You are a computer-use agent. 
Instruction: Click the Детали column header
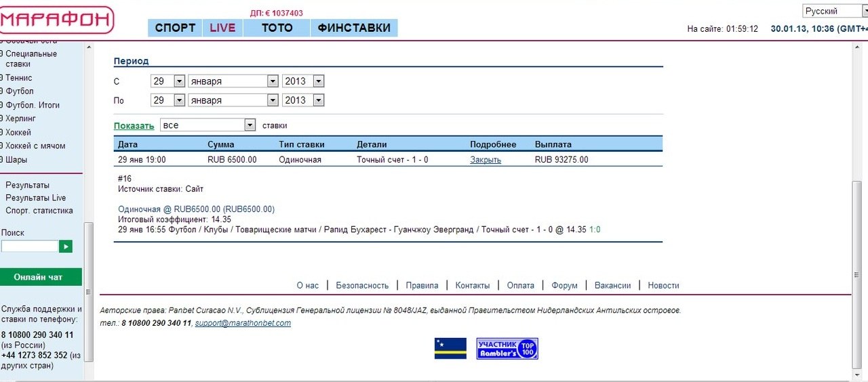tap(372, 144)
